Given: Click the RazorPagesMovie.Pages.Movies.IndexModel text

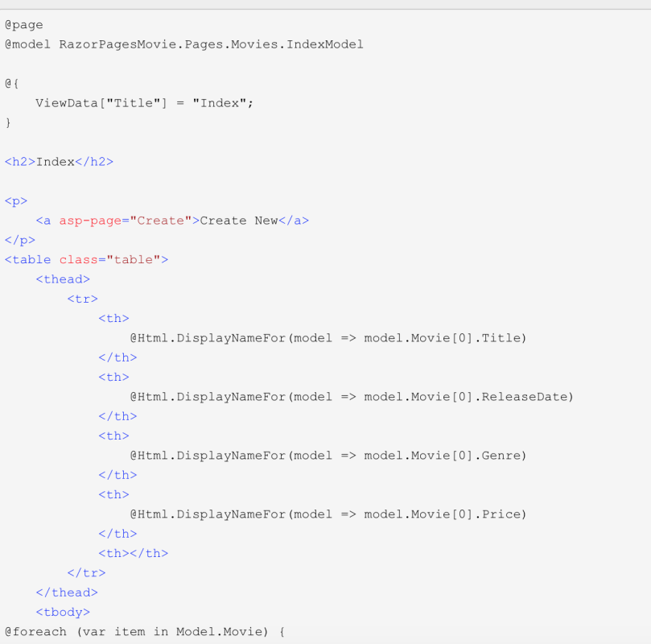Looking at the screenshot, I should [211, 44].
